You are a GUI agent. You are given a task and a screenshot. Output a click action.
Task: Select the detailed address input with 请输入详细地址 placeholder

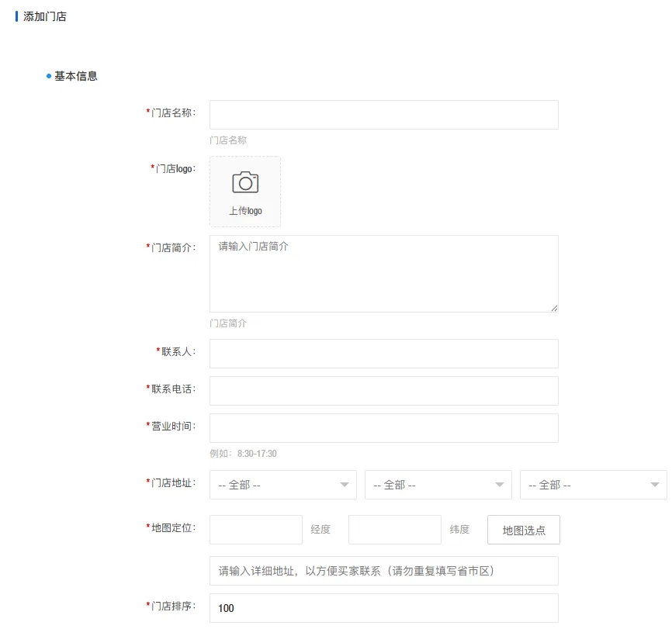[383, 570]
